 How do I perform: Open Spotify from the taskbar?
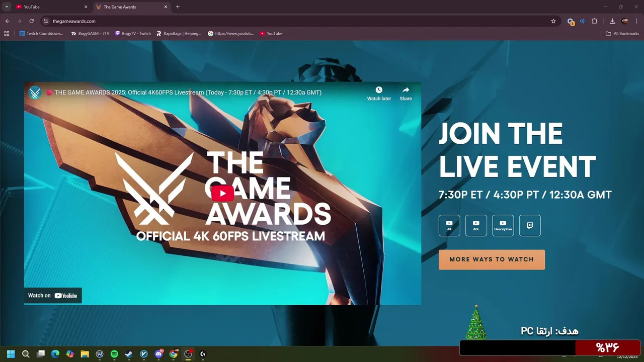tap(114, 354)
